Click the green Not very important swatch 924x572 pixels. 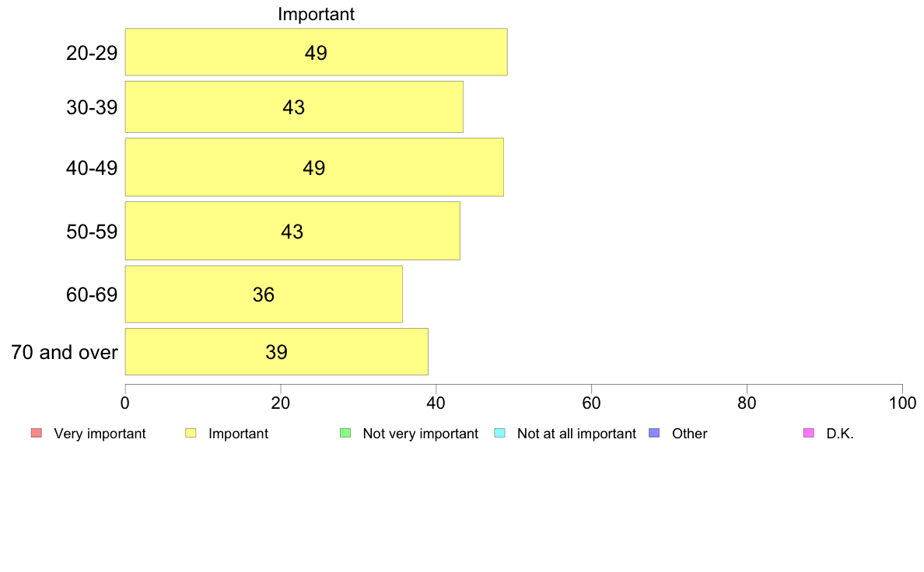pos(345,433)
